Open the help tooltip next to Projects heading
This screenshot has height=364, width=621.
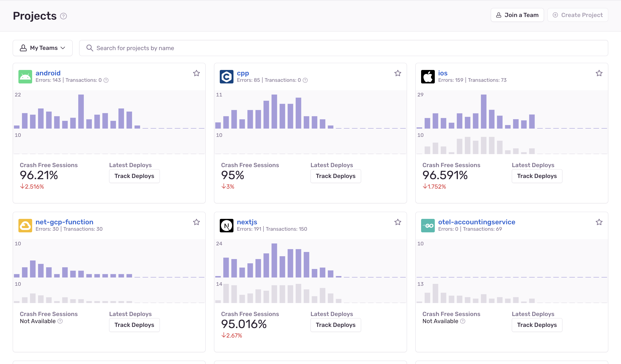tap(63, 16)
